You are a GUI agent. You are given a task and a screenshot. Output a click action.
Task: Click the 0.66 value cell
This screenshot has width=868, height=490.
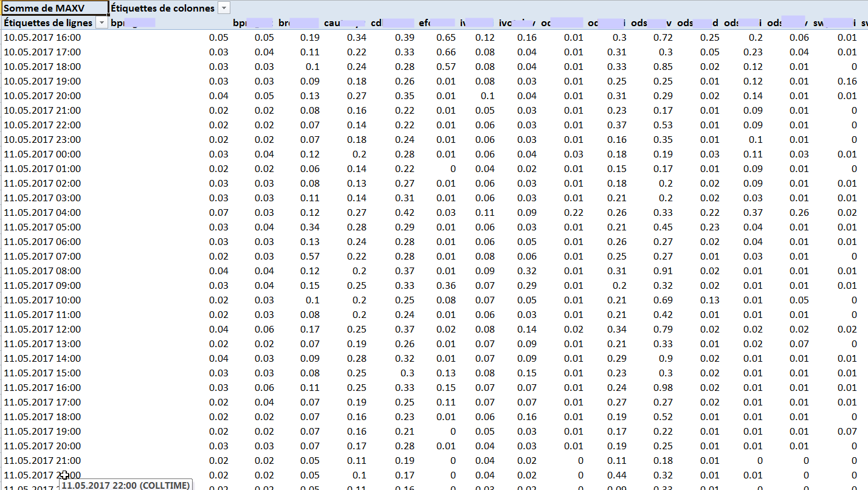point(446,52)
